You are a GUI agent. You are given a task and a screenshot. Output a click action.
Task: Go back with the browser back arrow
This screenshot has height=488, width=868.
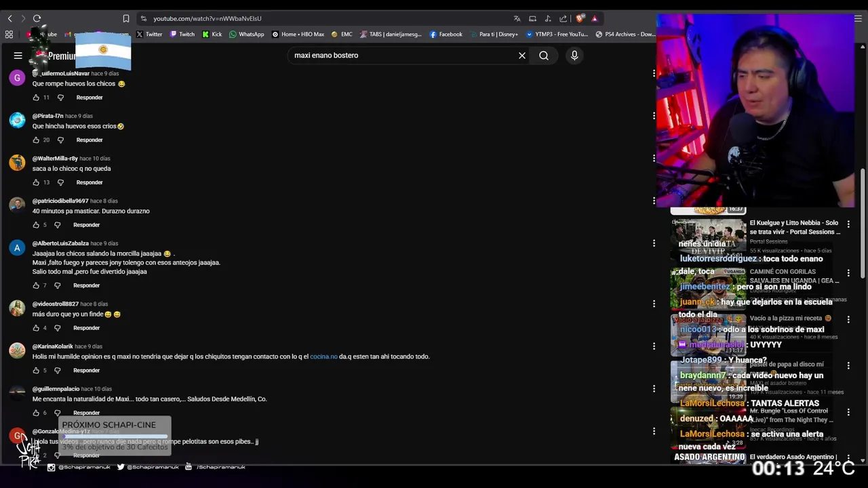9,18
